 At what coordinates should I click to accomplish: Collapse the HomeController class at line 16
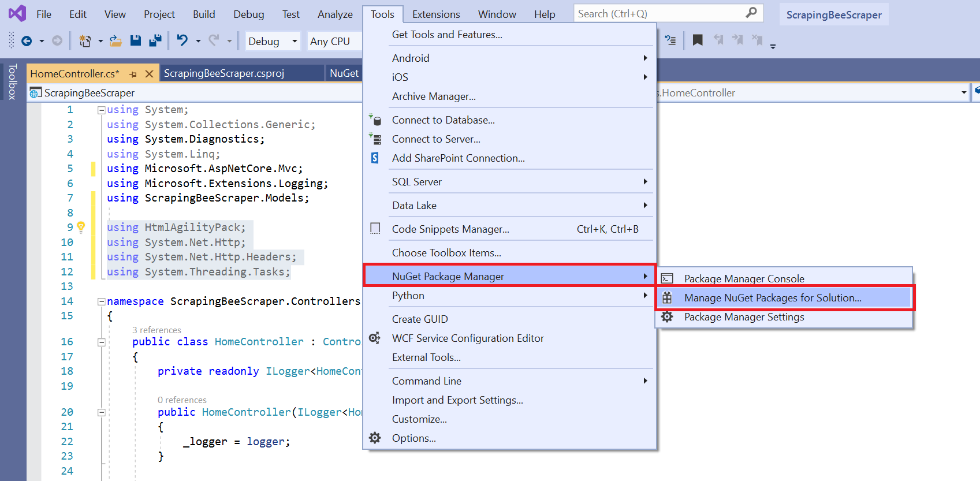101,342
